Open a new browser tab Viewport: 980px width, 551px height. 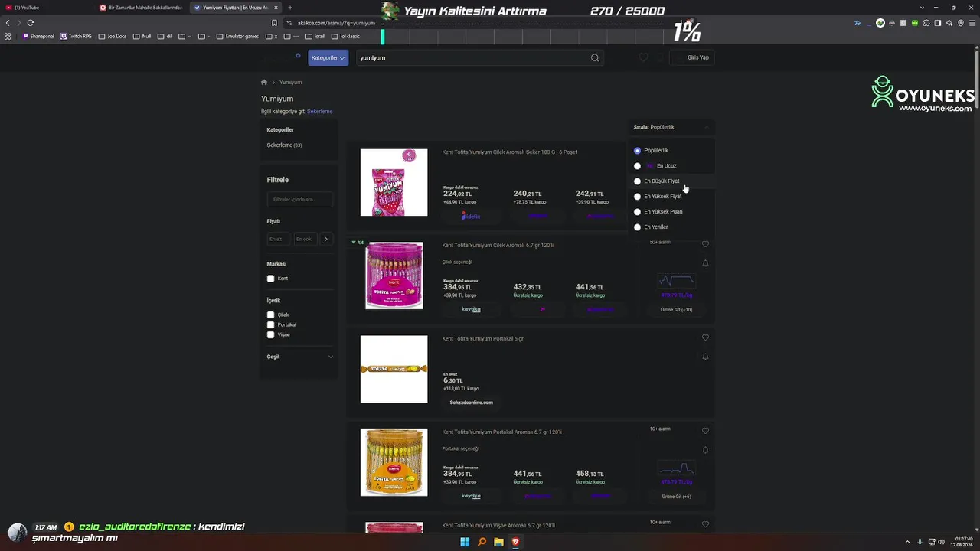289,8
